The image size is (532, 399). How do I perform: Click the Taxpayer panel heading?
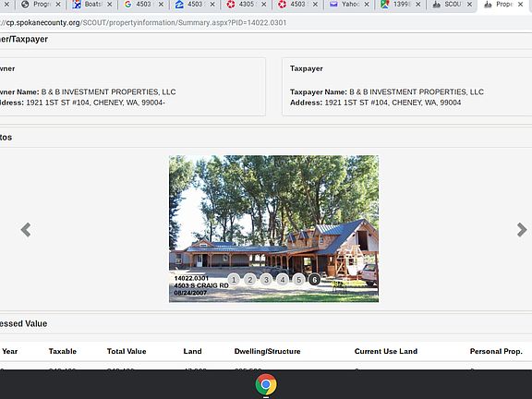(x=307, y=68)
